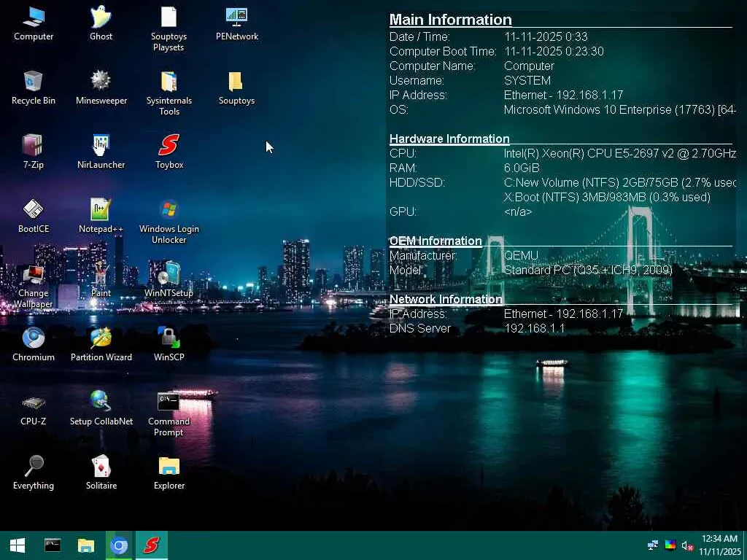Switch to Chromium in the taskbar
This screenshot has width=747, height=560.
pyautogui.click(x=119, y=545)
